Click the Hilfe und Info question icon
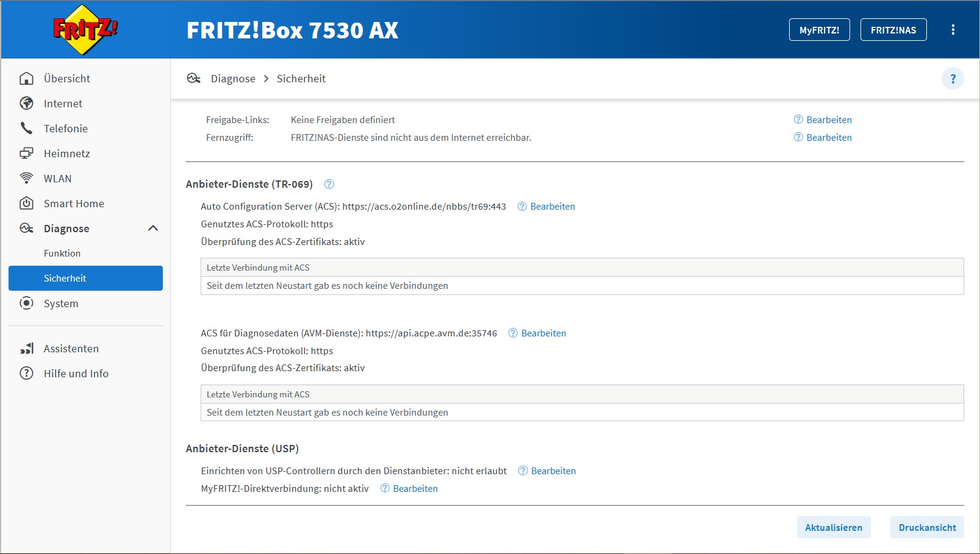Viewport: 980px width, 554px height. coord(26,374)
